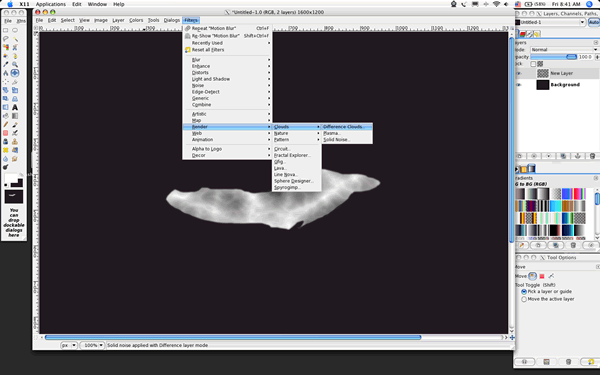The width and height of the screenshot is (600, 375).
Task: Activate the Eraser tool
Action: click(6, 133)
